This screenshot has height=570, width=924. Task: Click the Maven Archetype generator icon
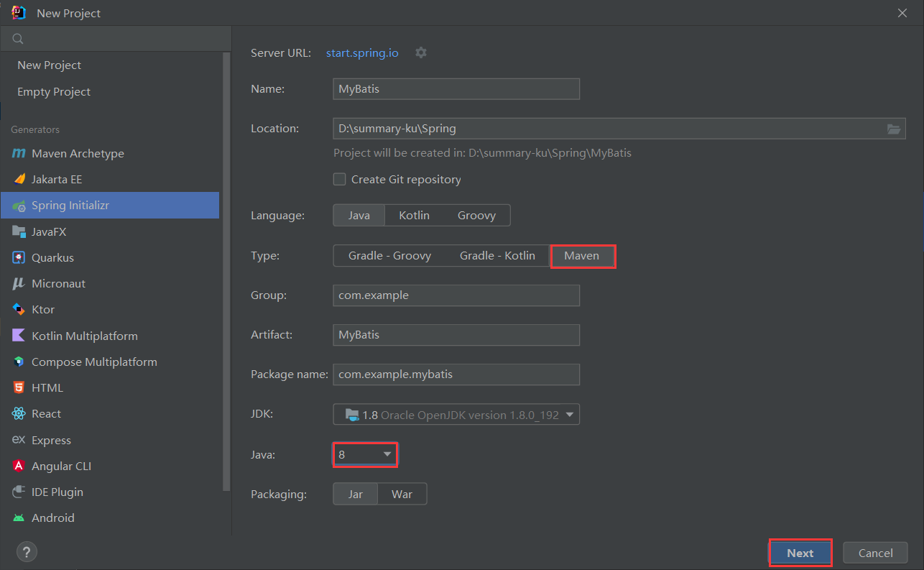(x=19, y=153)
